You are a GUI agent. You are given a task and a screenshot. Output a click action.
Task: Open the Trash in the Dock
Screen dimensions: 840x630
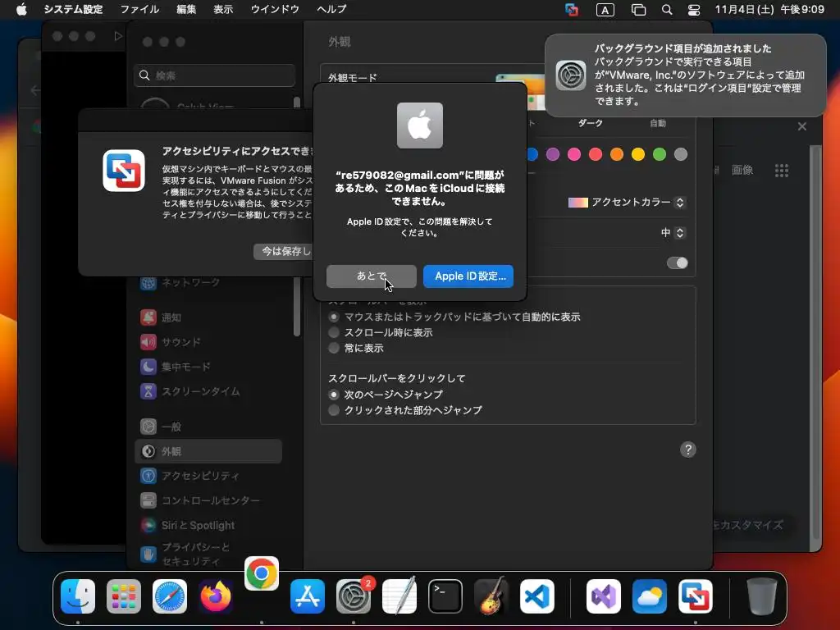761,596
